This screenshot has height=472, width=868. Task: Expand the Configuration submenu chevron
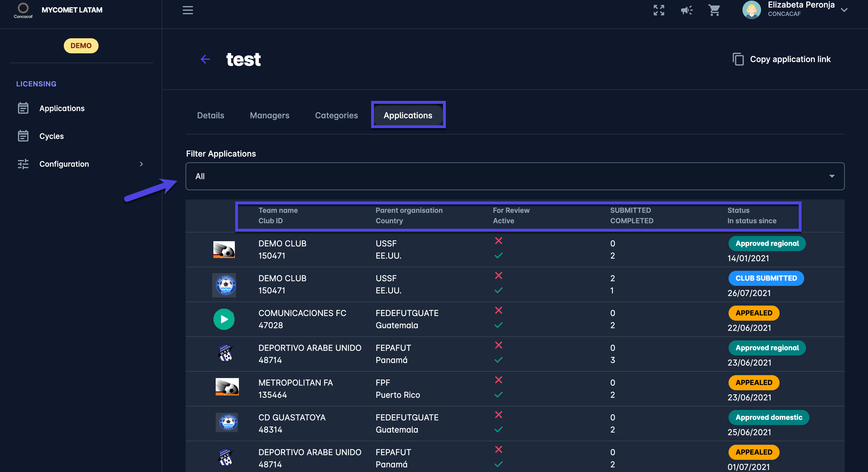pos(141,164)
